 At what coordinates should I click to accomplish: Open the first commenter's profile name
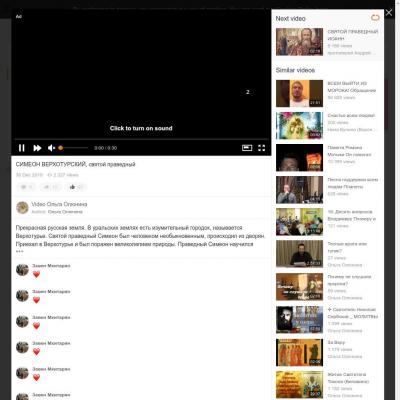click(x=51, y=266)
